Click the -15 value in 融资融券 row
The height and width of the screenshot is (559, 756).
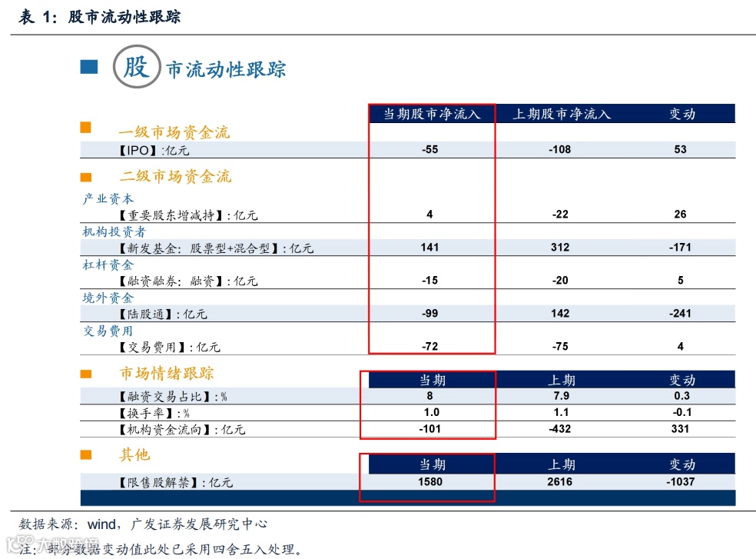(x=429, y=281)
